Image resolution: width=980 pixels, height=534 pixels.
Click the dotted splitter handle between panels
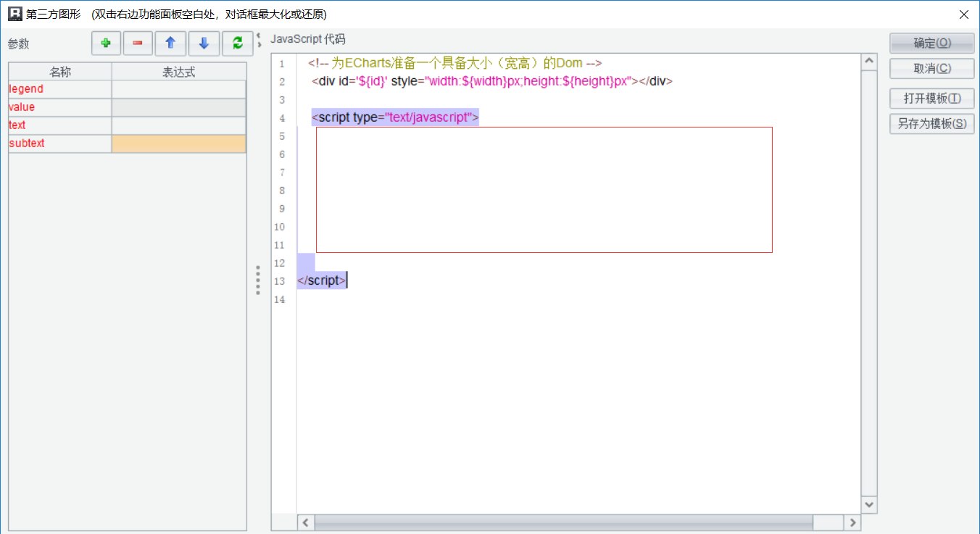tap(258, 280)
